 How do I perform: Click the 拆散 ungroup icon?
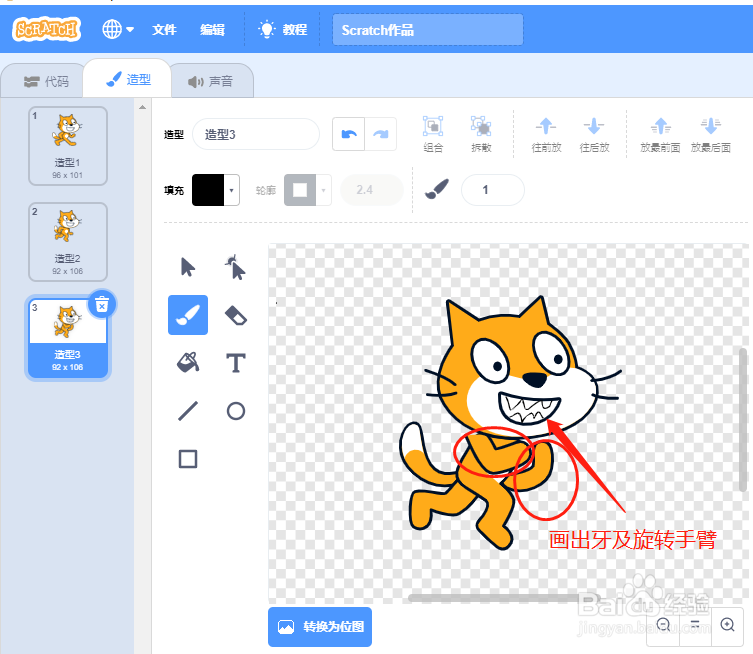pos(481,134)
